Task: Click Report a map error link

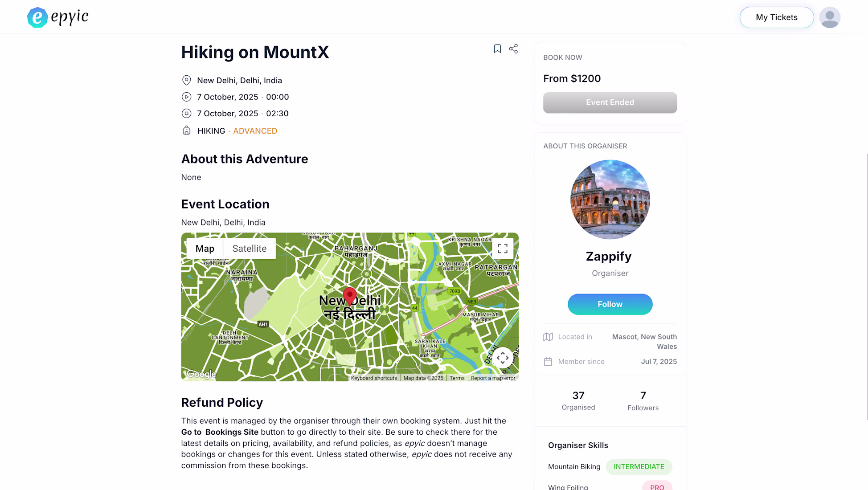Action: coord(493,378)
